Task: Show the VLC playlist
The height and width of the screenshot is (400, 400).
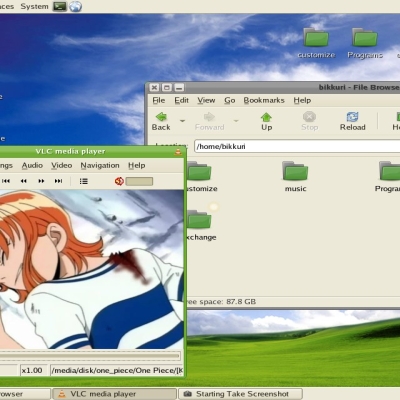Action: [84, 181]
